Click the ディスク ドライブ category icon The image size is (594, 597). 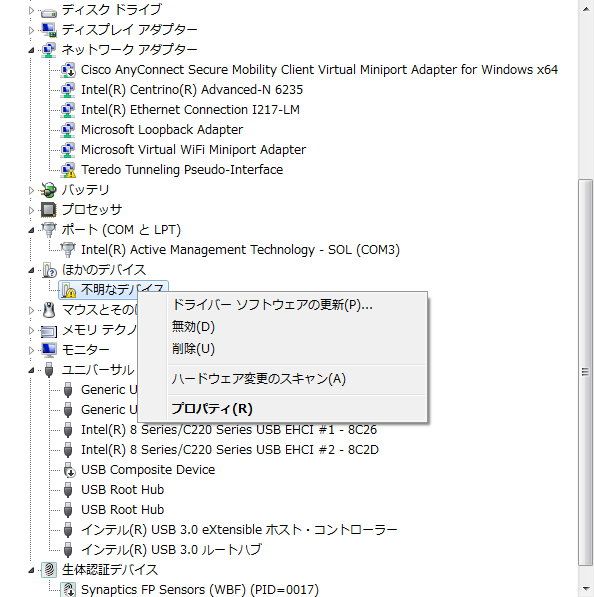49,12
